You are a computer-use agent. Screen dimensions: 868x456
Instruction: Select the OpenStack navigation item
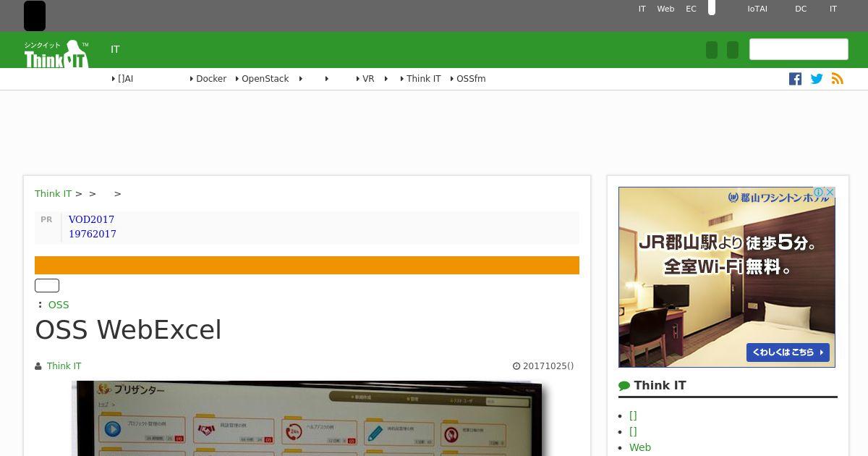(x=262, y=79)
